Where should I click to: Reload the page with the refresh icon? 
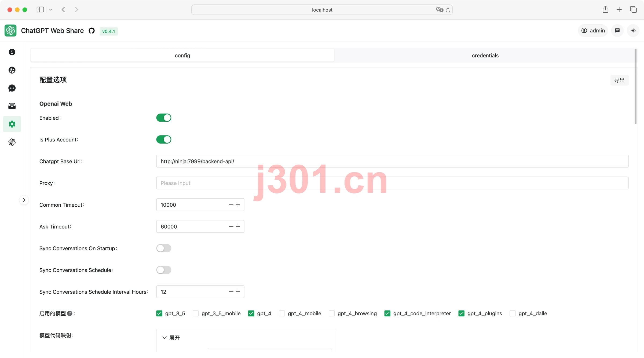click(x=448, y=10)
